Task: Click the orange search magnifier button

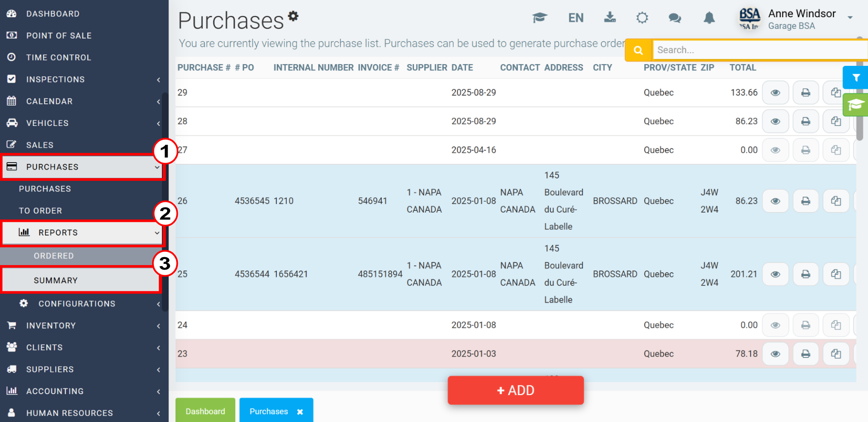Action: (x=638, y=50)
